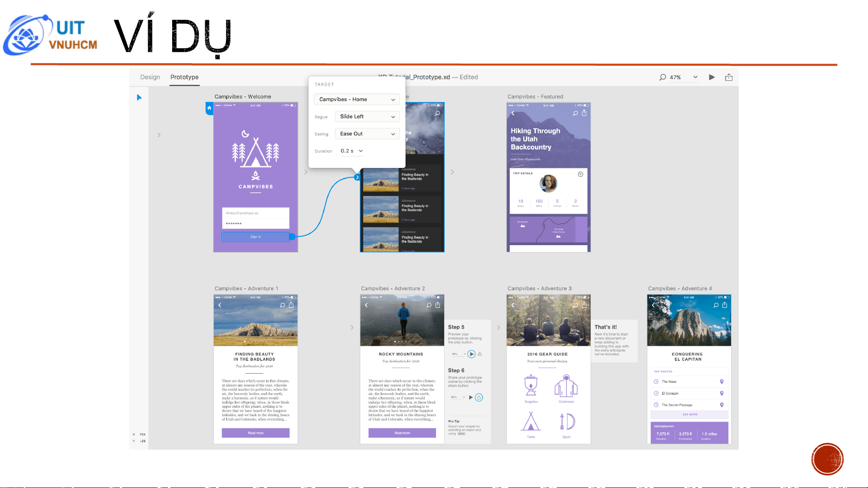This screenshot has width=868, height=488.
Task: Open the Duration 0.2 s dropdown
Action: (x=352, y=151)
